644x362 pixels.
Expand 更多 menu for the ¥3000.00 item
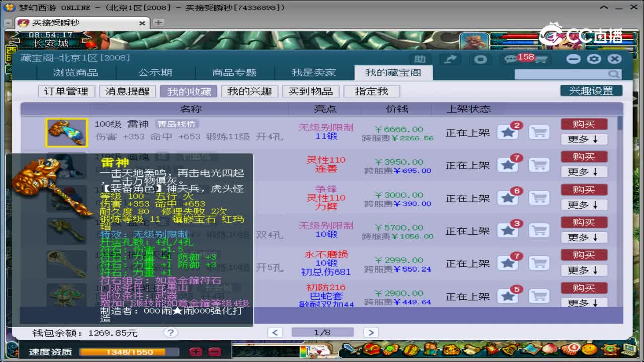[584, 205]
